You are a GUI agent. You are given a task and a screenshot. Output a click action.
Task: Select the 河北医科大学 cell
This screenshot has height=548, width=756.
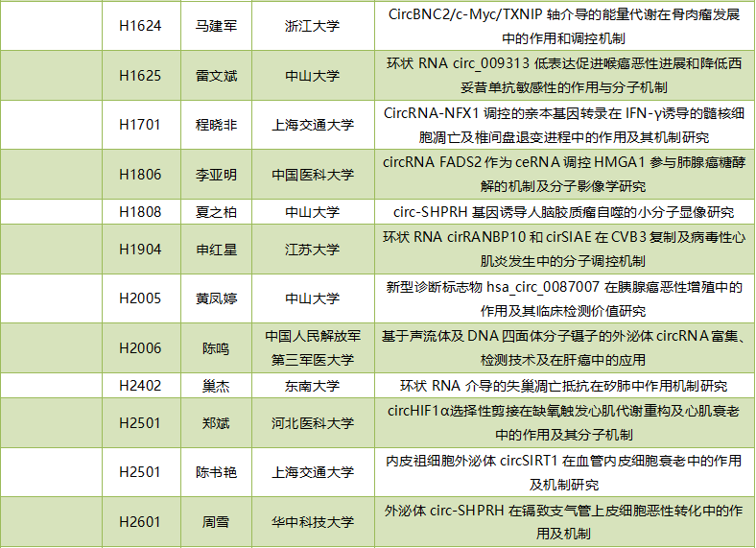pyautogui.click(x=313, y=423)
